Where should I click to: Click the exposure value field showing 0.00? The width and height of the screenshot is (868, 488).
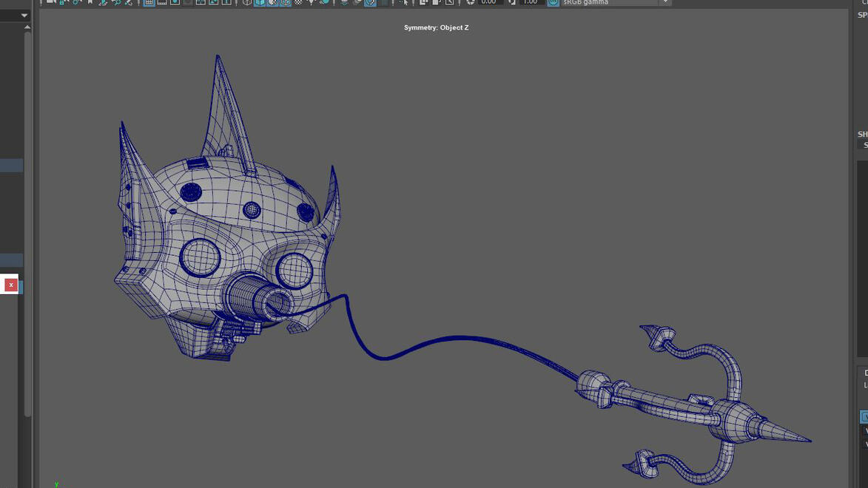coord(488,2)
